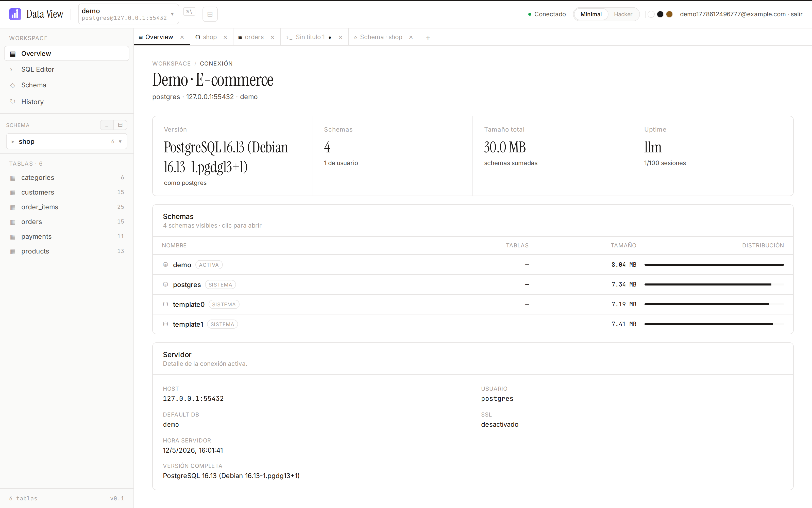Click the customers table grid icon
812x508 pixels.
pyautogui.click(x=13, y=193)
